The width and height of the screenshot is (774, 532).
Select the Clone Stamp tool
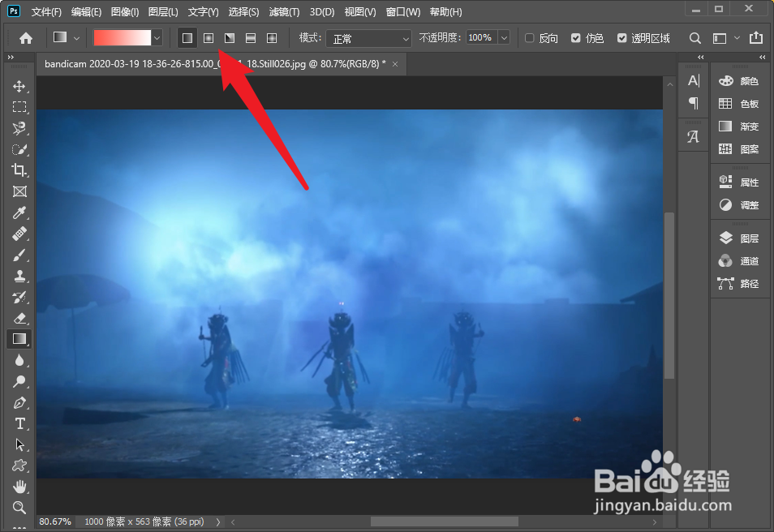pos(19,276)
